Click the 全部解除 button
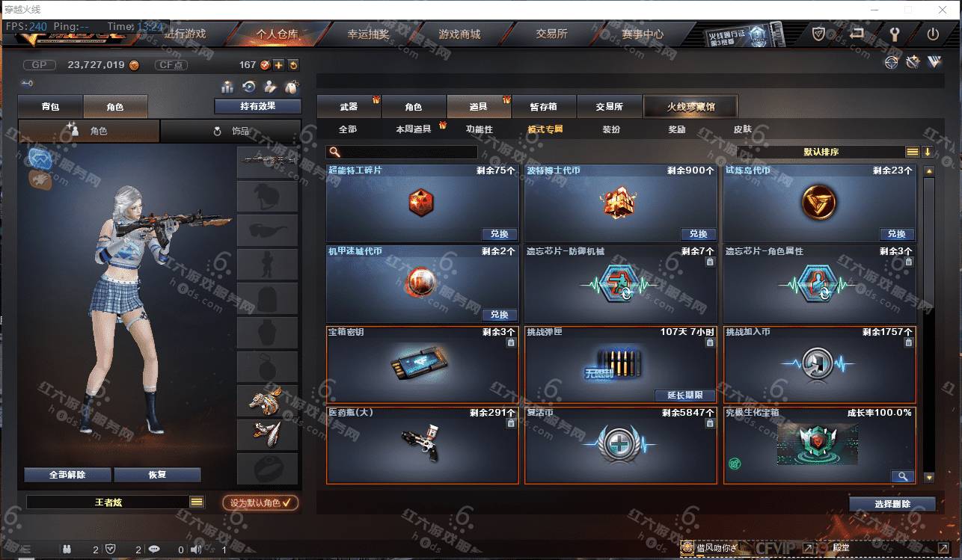 click(67, 475)
